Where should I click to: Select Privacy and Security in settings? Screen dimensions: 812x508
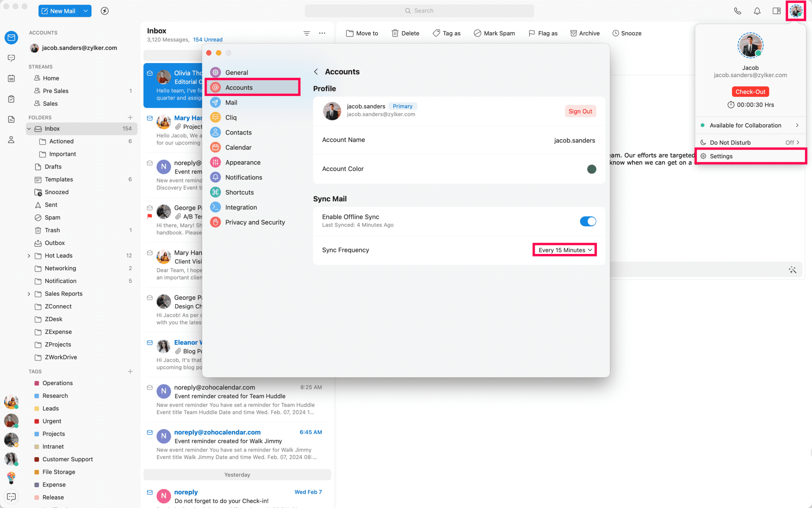point(255,222)
